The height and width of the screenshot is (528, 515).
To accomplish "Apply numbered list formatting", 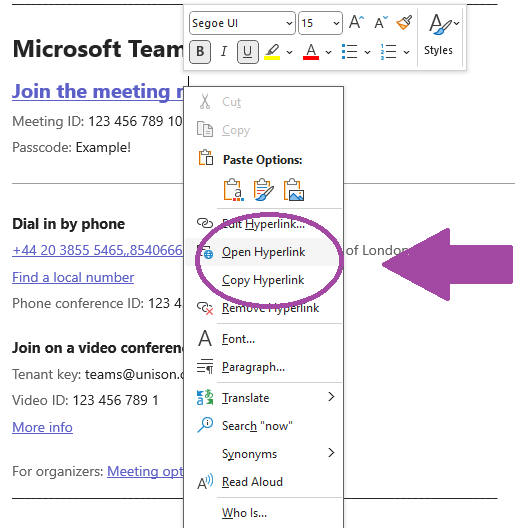I will click(x=388, y=52).
